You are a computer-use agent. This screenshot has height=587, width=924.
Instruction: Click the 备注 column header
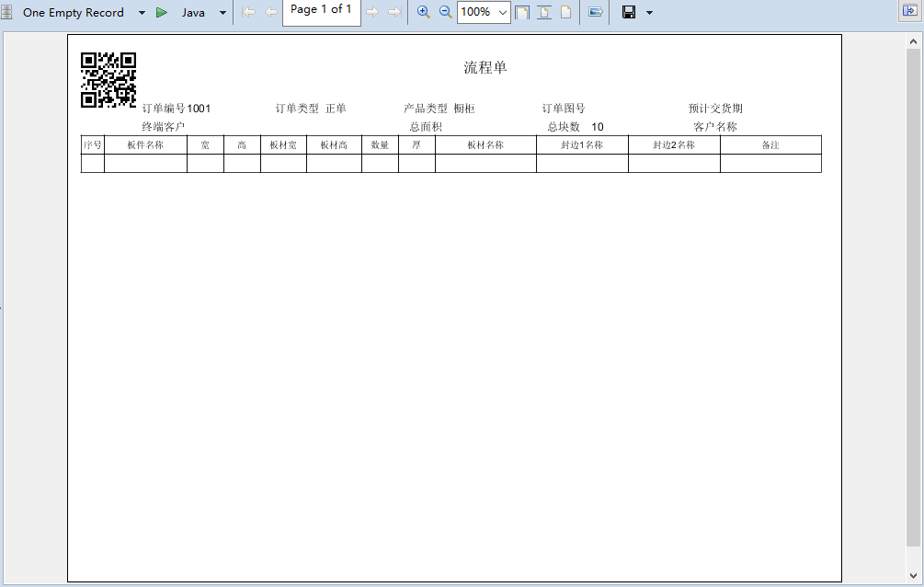tap(770, 145)
